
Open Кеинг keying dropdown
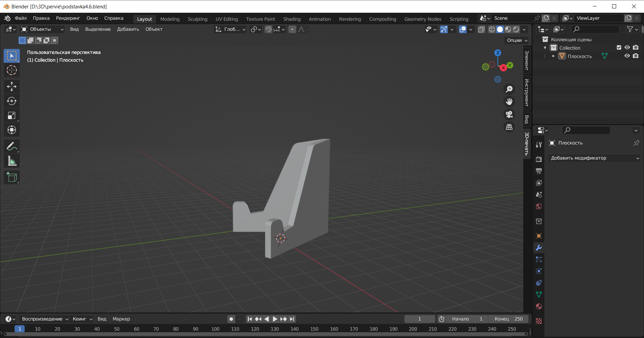pyautogui.click(x=82, y=319)
